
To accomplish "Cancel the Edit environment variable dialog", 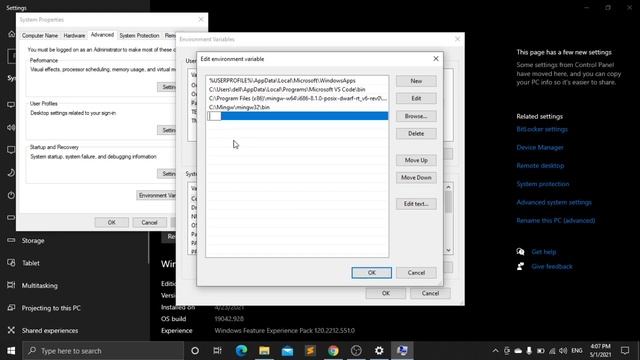I will (x=416, y=273).
